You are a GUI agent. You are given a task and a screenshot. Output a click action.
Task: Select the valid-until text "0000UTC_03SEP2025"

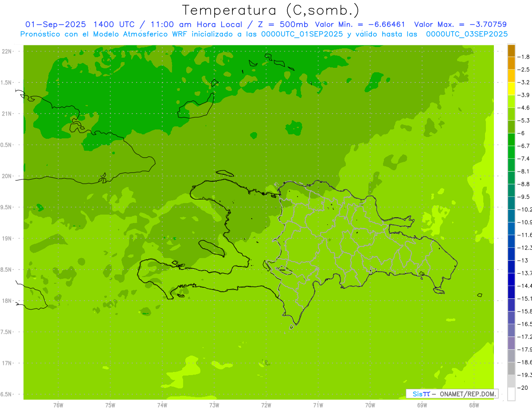(x=466, y=34)
